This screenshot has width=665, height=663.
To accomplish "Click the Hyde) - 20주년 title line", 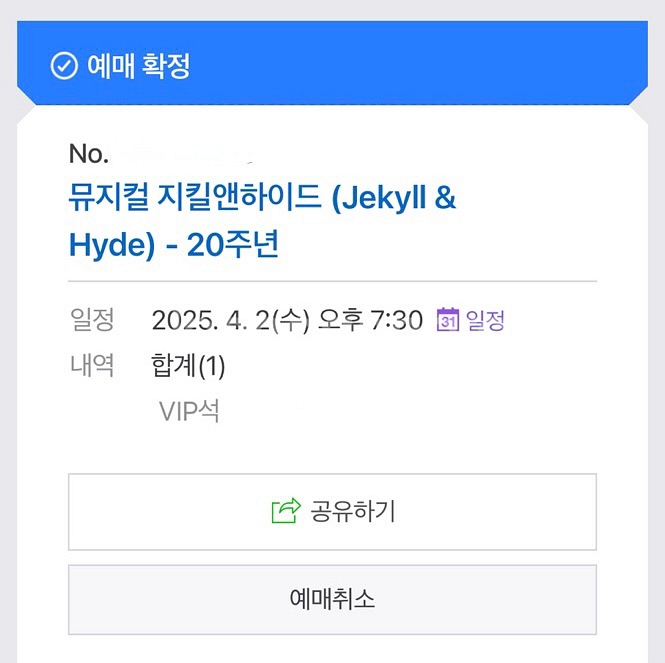I will click(x=174, y=245).
